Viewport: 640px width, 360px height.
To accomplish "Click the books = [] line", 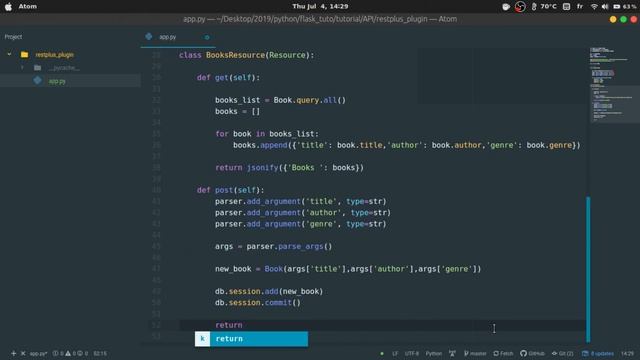I will [238, 111].
